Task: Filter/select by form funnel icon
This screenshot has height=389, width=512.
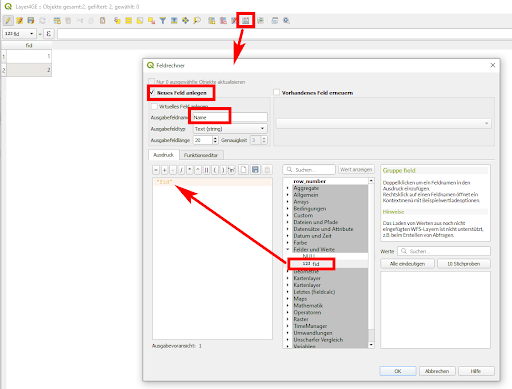Action: point(163,21)
